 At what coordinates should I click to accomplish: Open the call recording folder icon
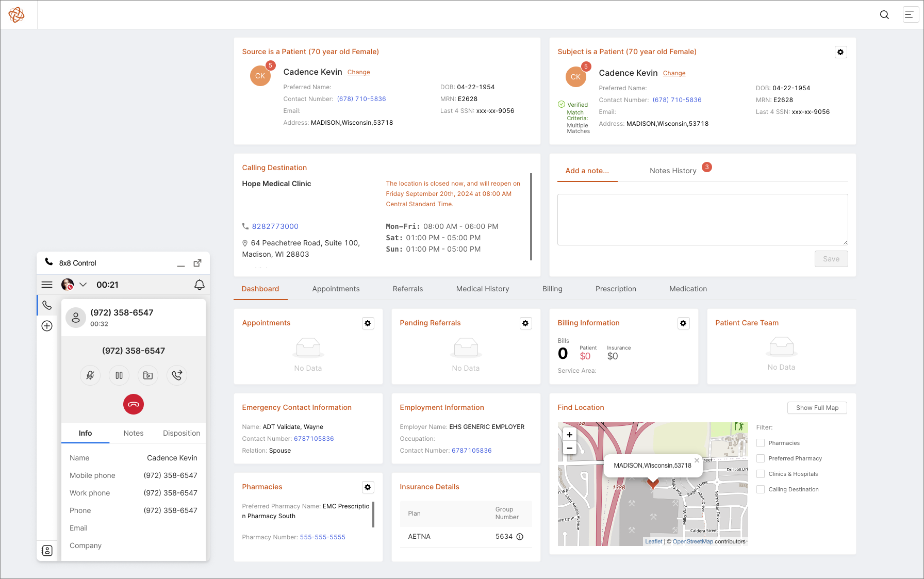pos(148,375)
